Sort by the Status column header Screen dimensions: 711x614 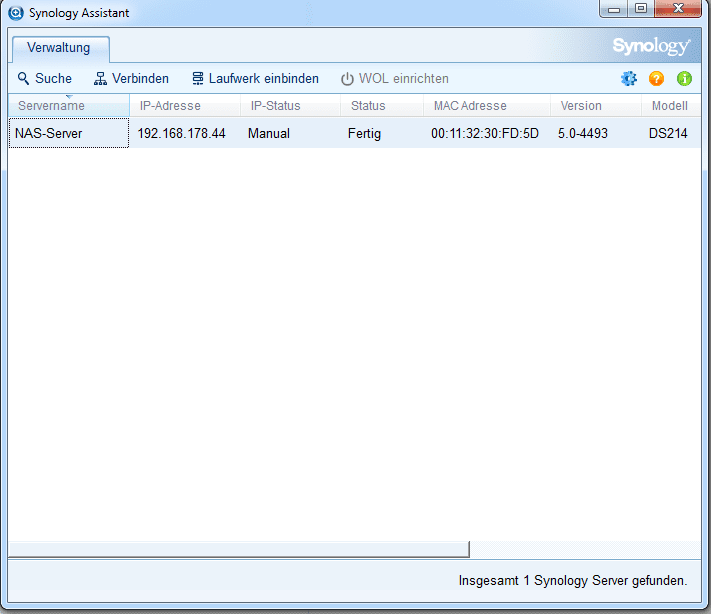click(x=382, y=105)
